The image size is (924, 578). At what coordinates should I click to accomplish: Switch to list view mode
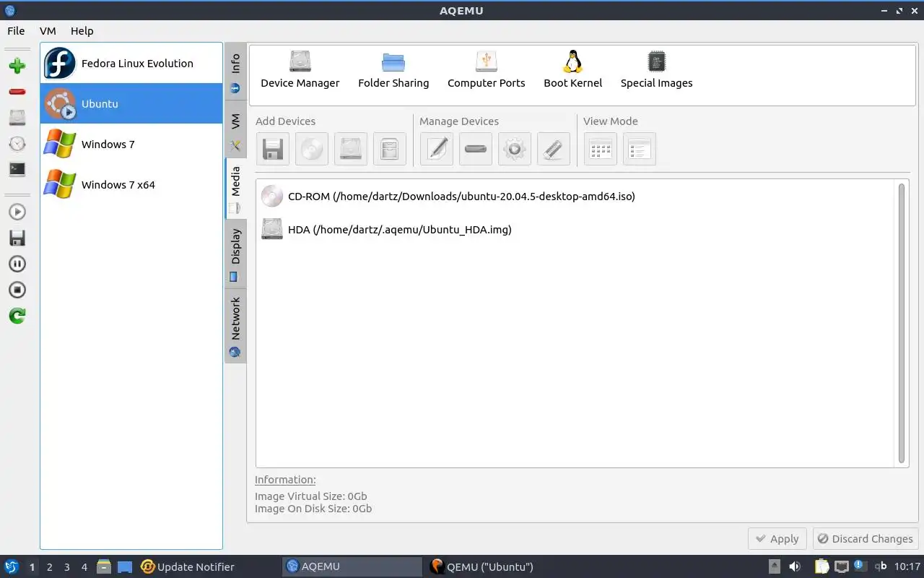640,149
